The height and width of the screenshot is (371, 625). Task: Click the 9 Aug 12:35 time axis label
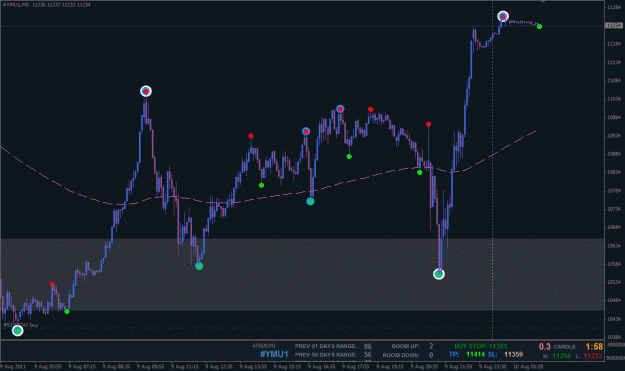tap(219, 367)
